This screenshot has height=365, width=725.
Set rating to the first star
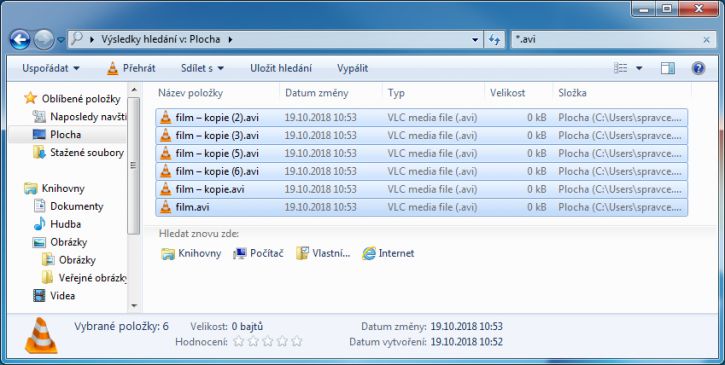pos(238,341)
